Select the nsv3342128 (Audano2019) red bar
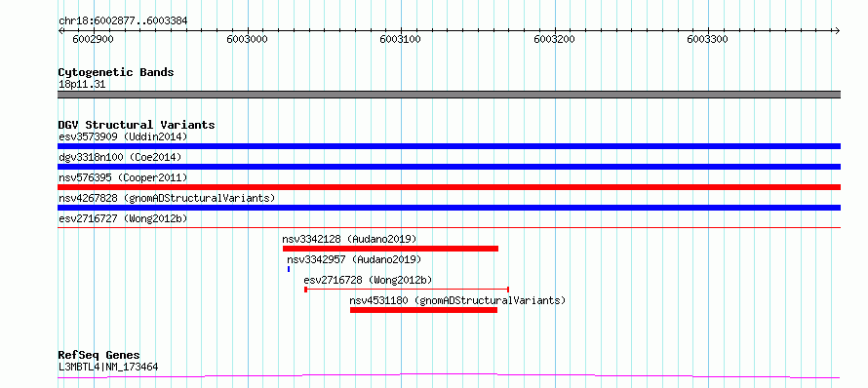 click(x=390, y=249)
